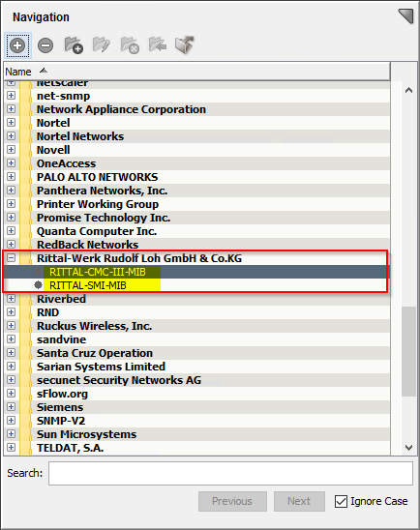
Task: Click the vertical scrollbar thumb
Action: pos(408,351)
